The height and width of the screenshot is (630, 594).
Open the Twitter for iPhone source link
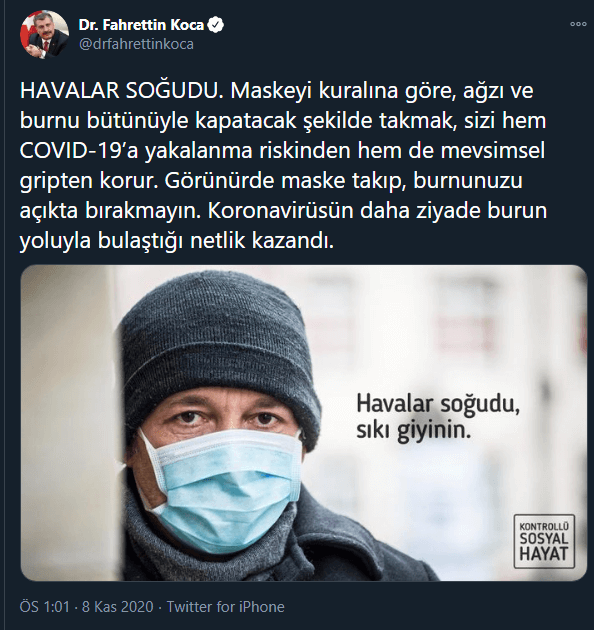(x=225, y=607)
